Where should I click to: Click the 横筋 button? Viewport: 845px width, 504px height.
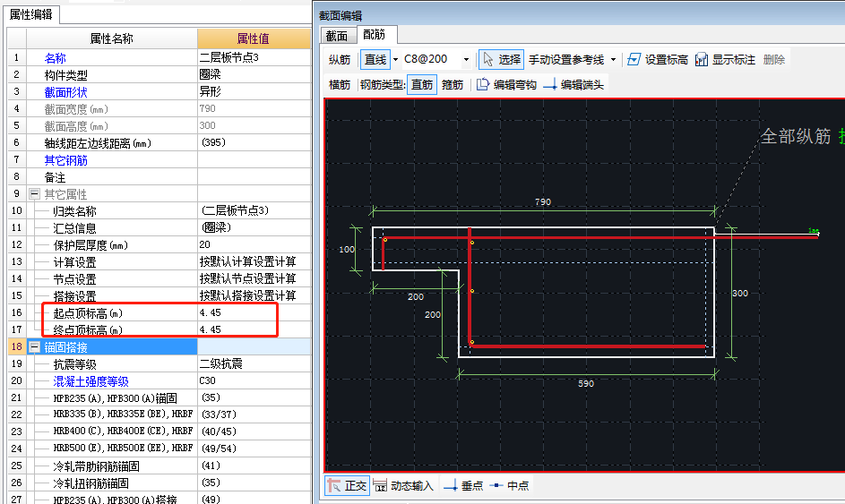coord(340,84)
